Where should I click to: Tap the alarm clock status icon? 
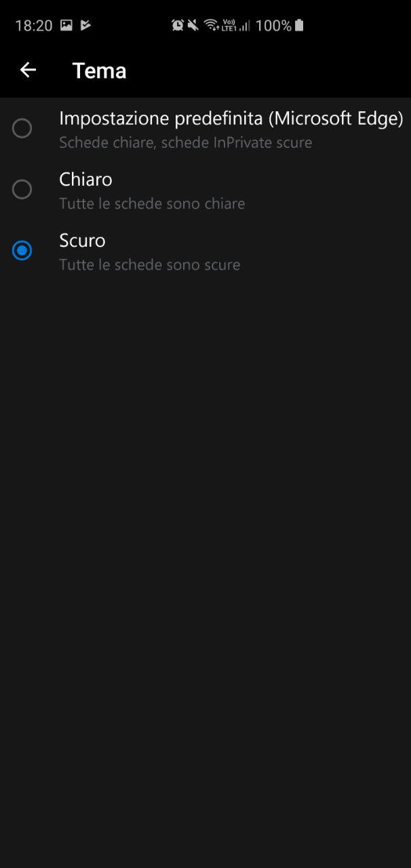click(x=178, y=25)
